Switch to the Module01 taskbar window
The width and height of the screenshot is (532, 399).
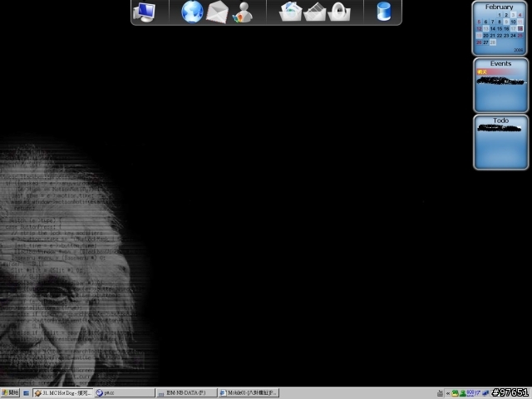pyautogui.click(x=249, y=393)
